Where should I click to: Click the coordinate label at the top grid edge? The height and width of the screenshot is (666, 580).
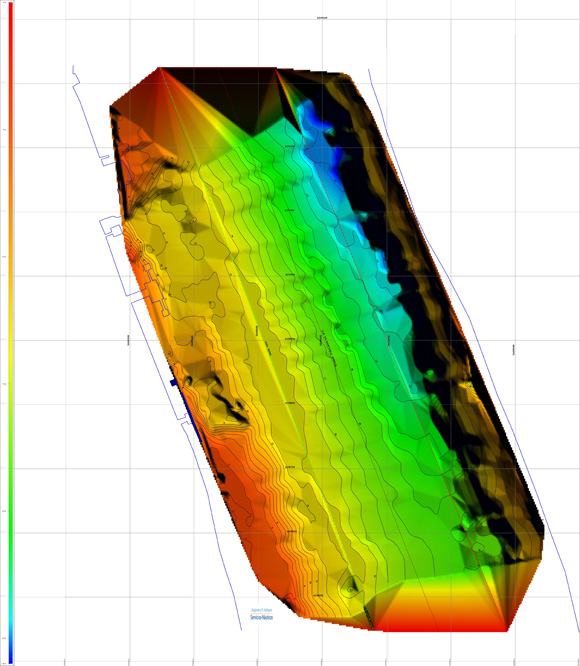[322, 18]
